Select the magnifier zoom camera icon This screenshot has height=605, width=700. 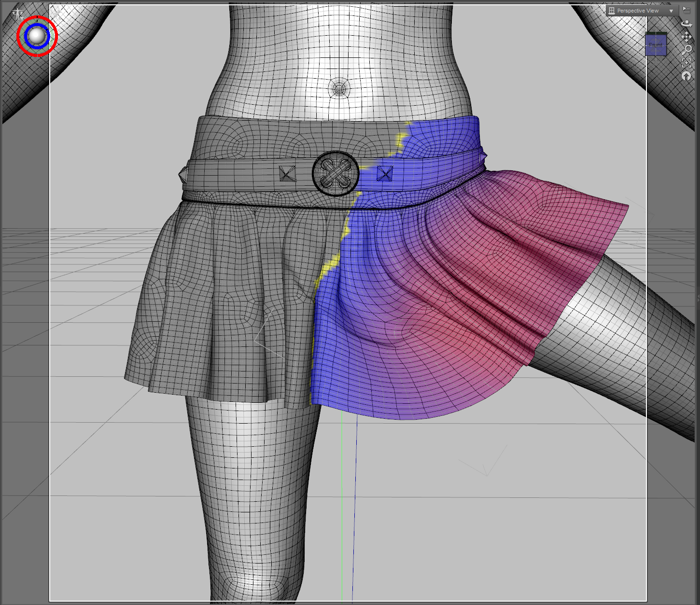pyautogui.click(x=687, y=50)
